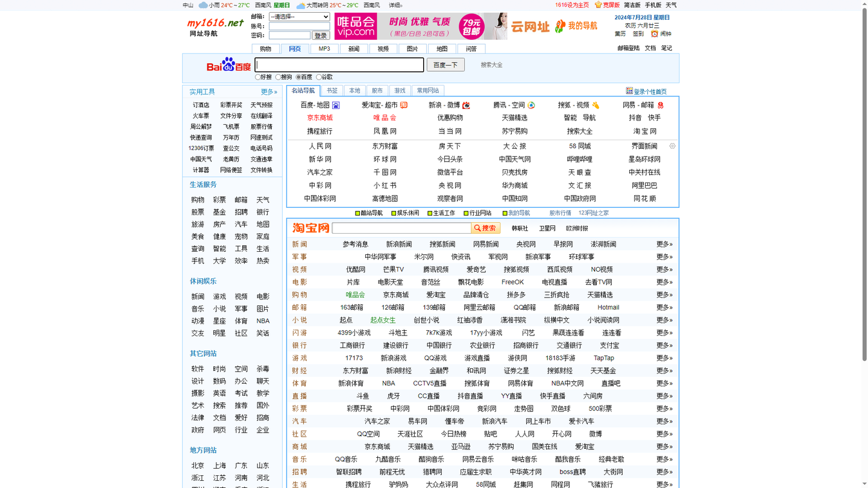
Task: Open the Hotmail link in 邮箱 row
Action: (608, 307)
